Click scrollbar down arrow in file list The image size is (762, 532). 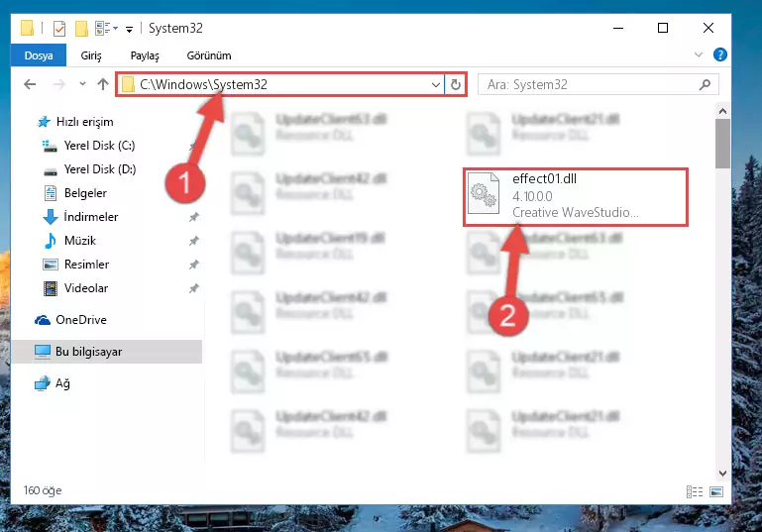(722, 474)
